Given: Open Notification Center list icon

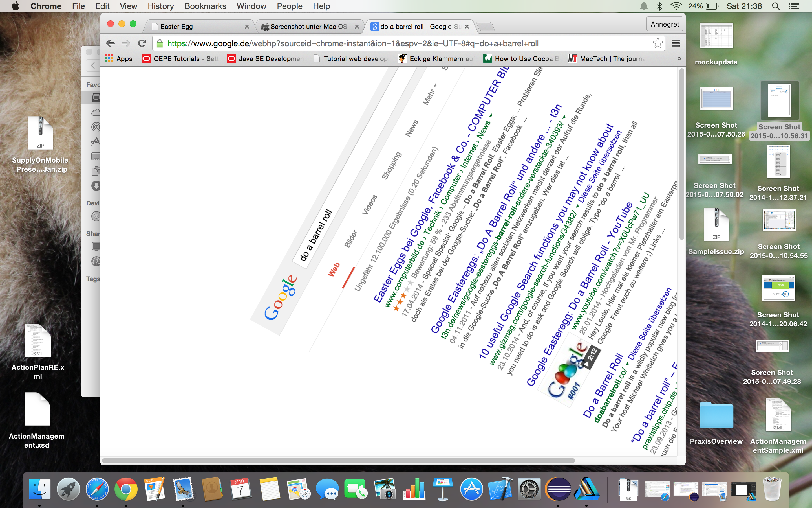Looking at the screenshot, I should tap(794, 6).
